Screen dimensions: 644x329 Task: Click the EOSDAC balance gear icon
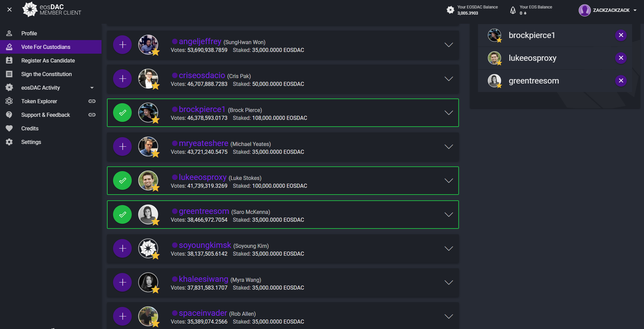point(450,10)
